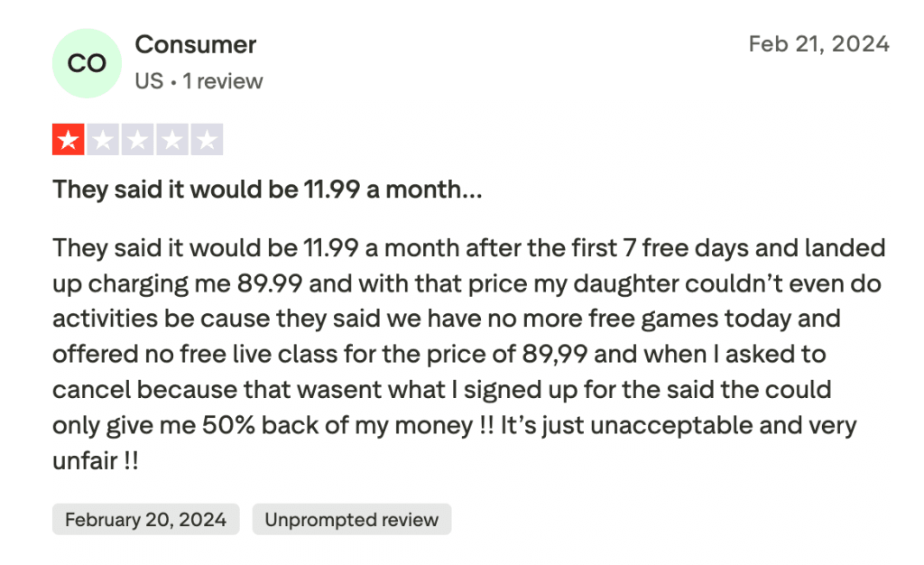The width and height of the screenshot is (924, 565).
Task: Open the Consumer reviewer profile name
Action: point(195,44)
